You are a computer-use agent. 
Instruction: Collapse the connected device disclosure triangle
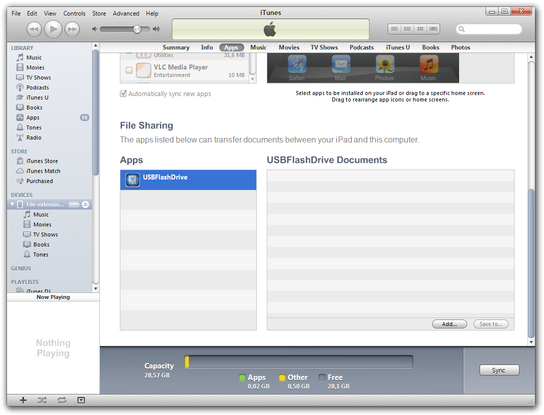click(x=12, y=204)
